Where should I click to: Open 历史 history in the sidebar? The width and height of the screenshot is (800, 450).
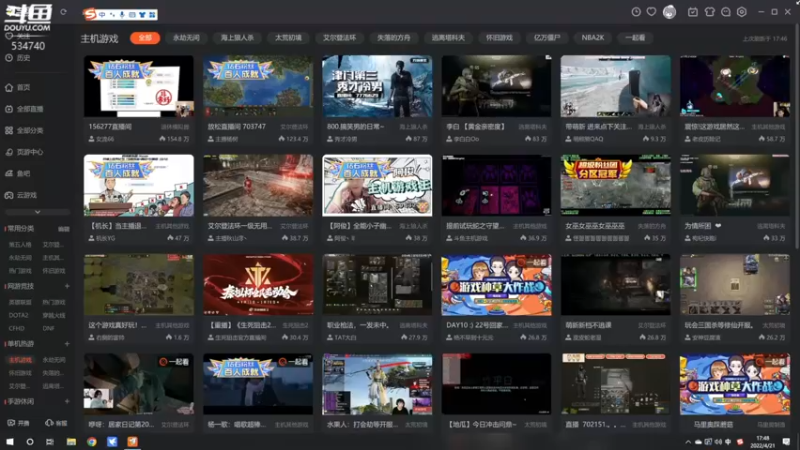coord(18,58)
